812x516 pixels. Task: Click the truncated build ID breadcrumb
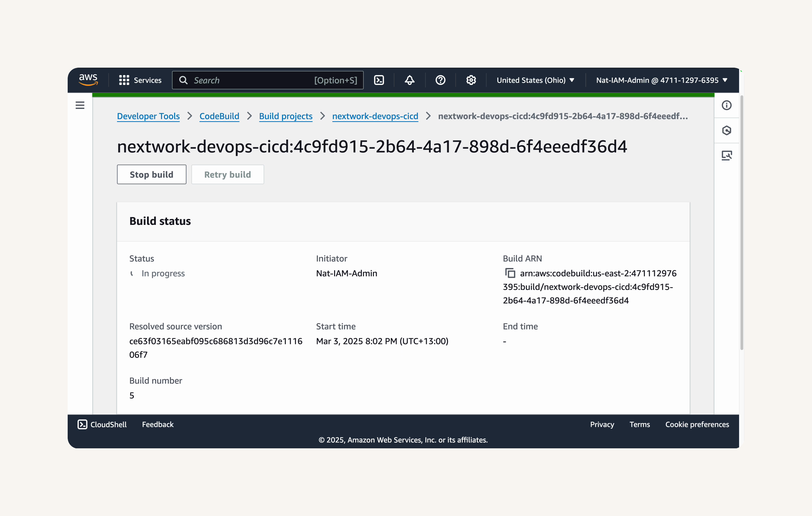coord(563,116)
